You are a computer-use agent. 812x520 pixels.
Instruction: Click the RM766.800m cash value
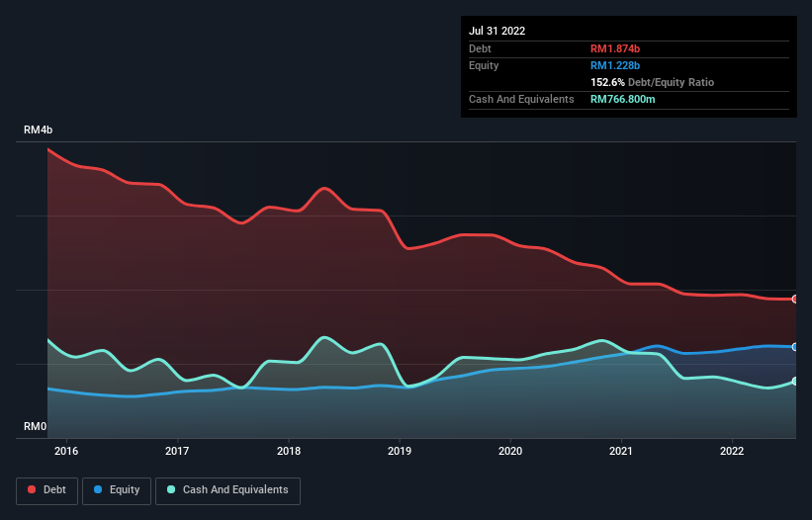point(622,99)
